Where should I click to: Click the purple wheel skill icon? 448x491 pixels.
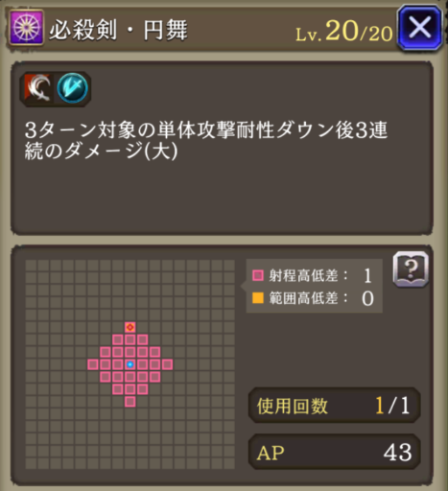(27, 28)
